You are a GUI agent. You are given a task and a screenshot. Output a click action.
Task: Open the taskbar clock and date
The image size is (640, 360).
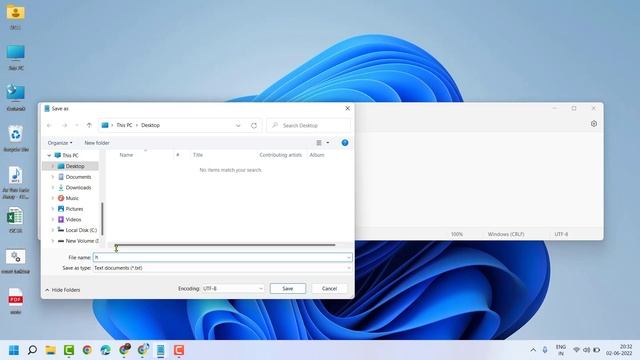click(x=619, y=350)
